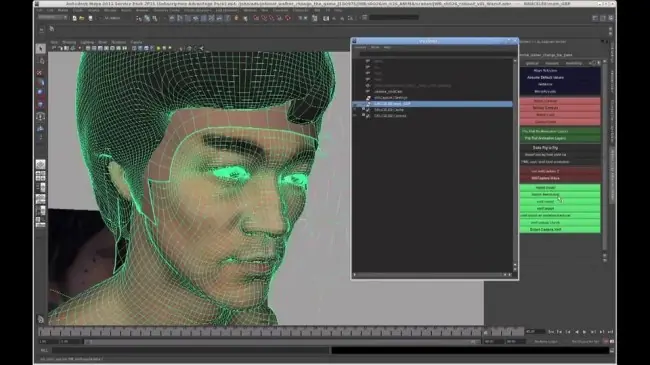Open the Renderer panel menu
This screenshot has height=365, width=650.
tap(119, 42)
